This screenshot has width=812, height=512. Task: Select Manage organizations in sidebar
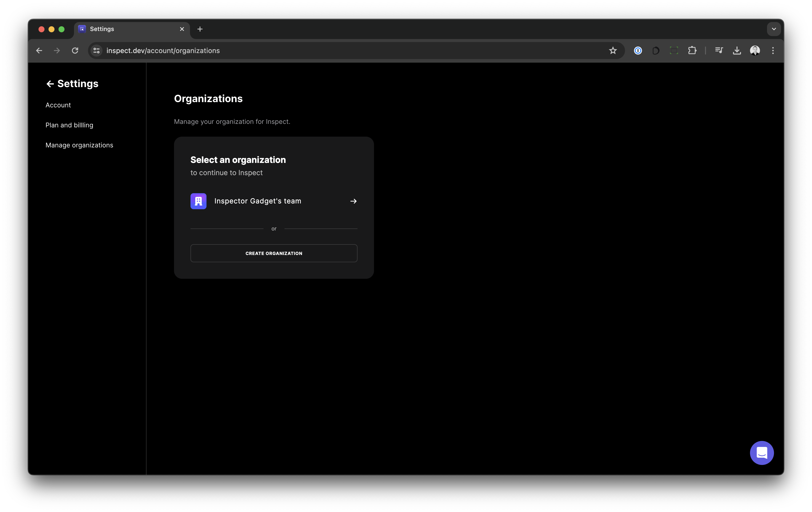coord(79,145)
